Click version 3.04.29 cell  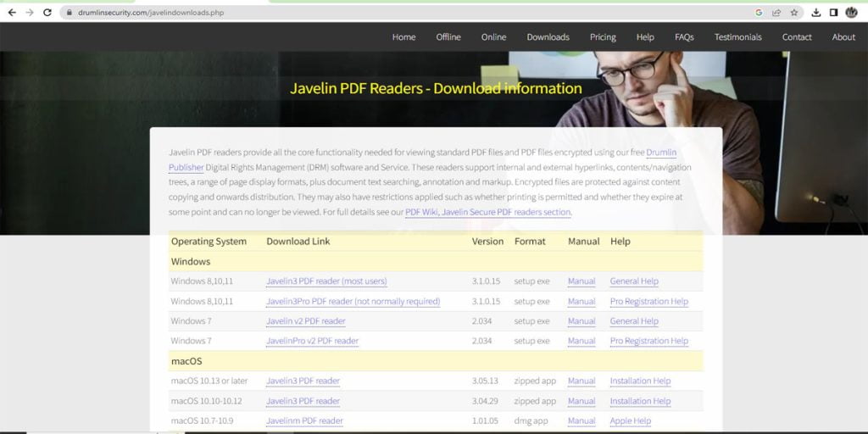pos(485,401)
